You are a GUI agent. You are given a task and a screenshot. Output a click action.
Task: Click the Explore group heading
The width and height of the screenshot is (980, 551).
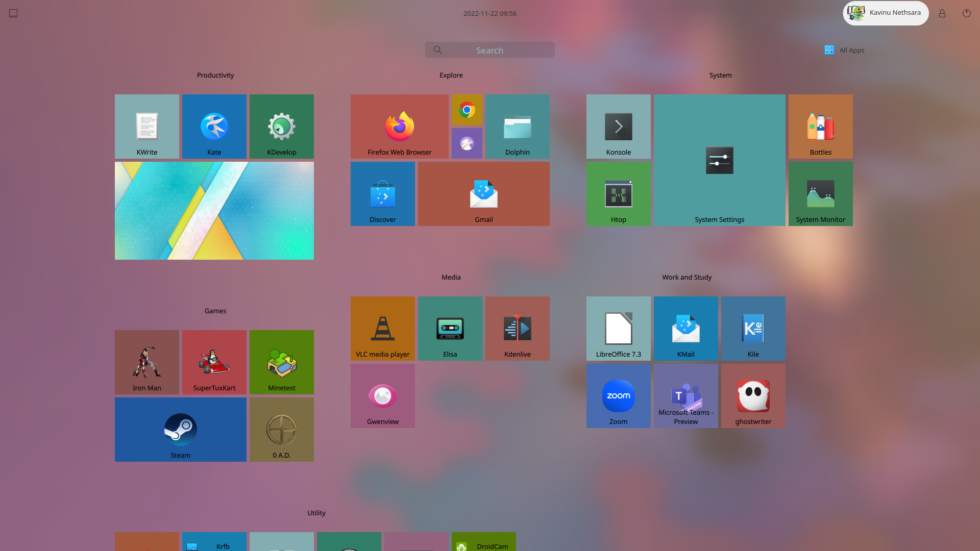(x=451, y=75)
